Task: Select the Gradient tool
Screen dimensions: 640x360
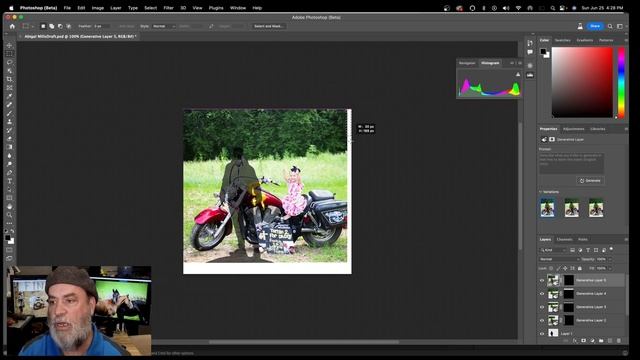Action: click(x=9, y=147)
